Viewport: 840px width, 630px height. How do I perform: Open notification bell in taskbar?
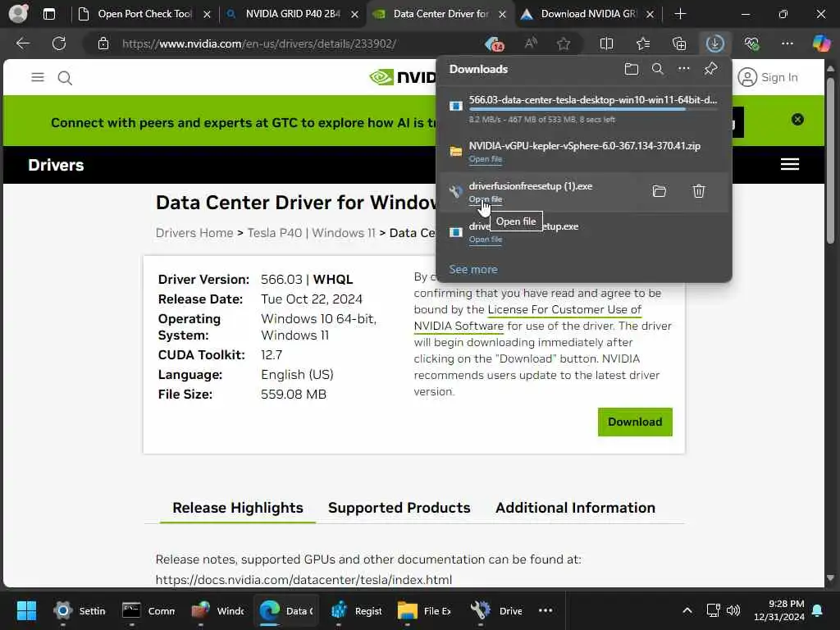pyautogui.click(x=818, y=610)
